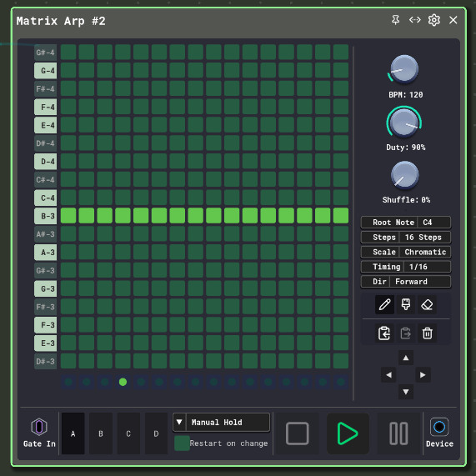Shift pattern up with up arrow

[406, 358]
